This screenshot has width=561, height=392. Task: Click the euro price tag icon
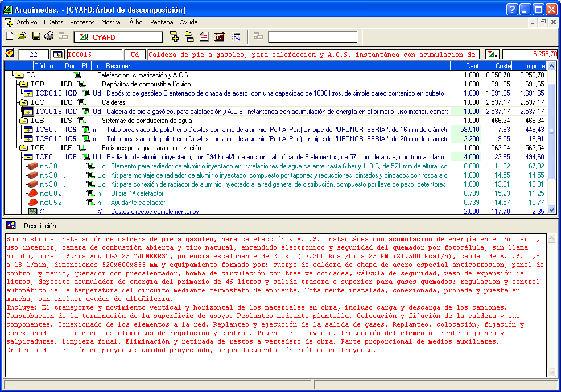10,53
